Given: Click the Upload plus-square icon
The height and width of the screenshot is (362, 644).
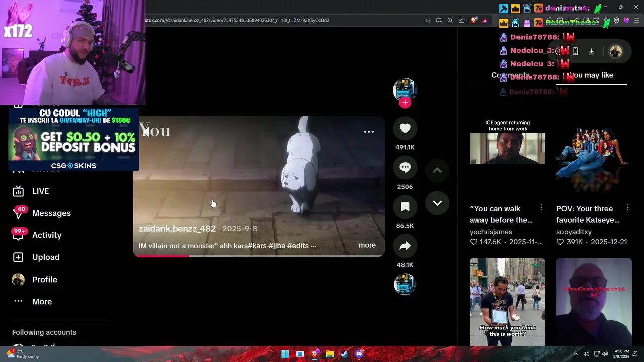Looking at the screenshot, I should tap(18, 257).
